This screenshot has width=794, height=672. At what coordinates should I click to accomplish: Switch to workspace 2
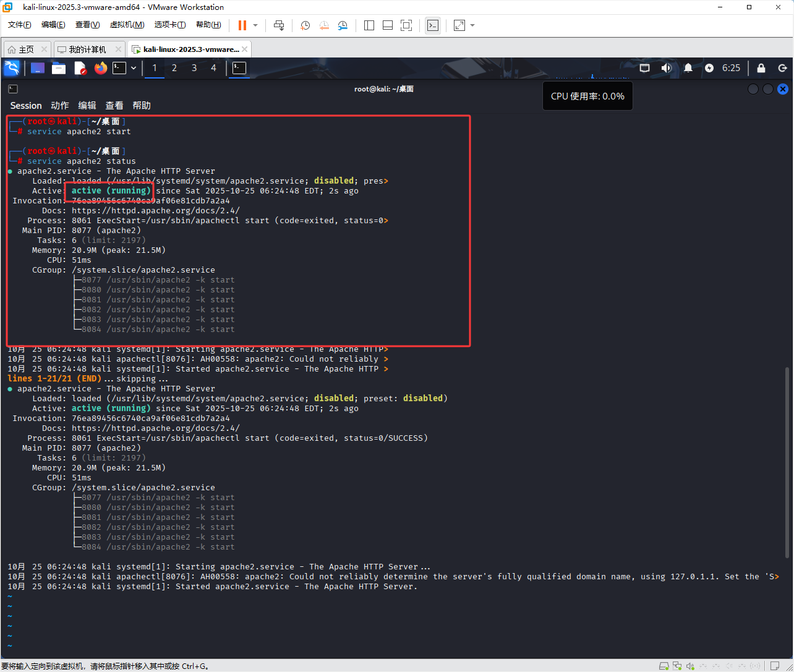pos(174,68)
